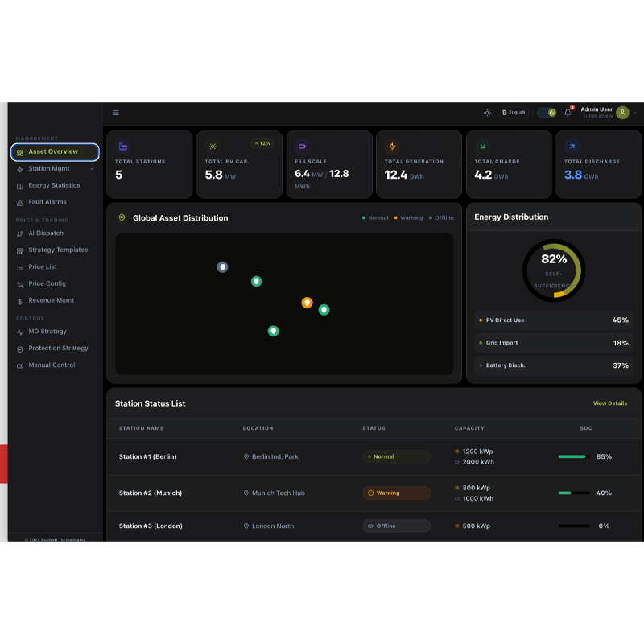Viewport: 644px width, 644px height.
Task: Select the Protection Strategy shield icon
Action: click(x=19, y=348)
